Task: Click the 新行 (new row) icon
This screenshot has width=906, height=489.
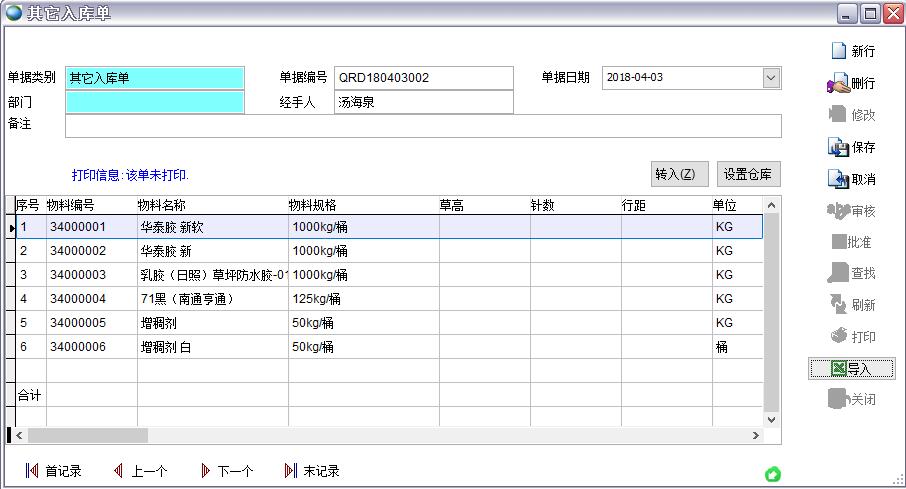Action: (838, 51)
